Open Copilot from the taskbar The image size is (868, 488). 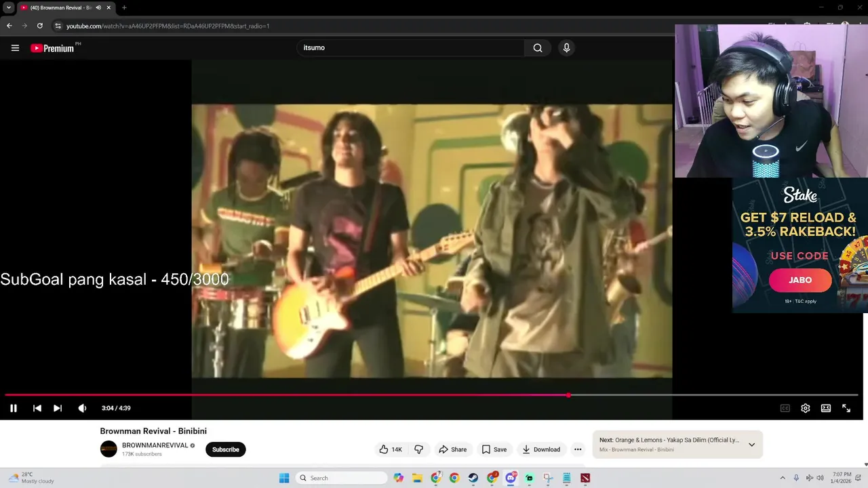pyautogui.click(x=399, y=478)
